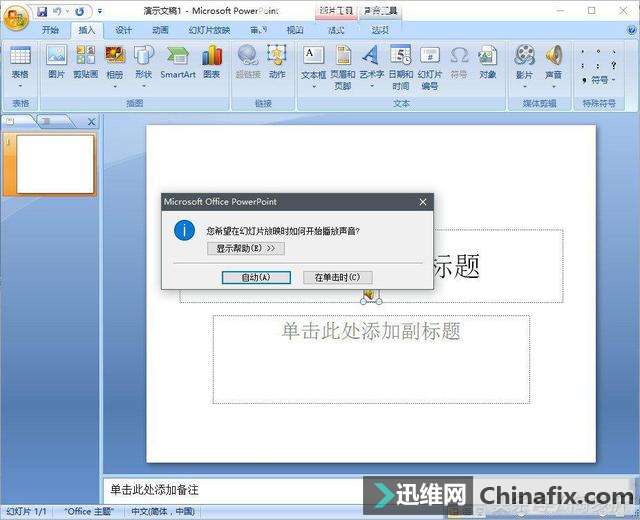The height and width of the screenshot is (520, 640).
Task: Switch to the 设计 ribbon tab
Action: [x=123, y=30]
